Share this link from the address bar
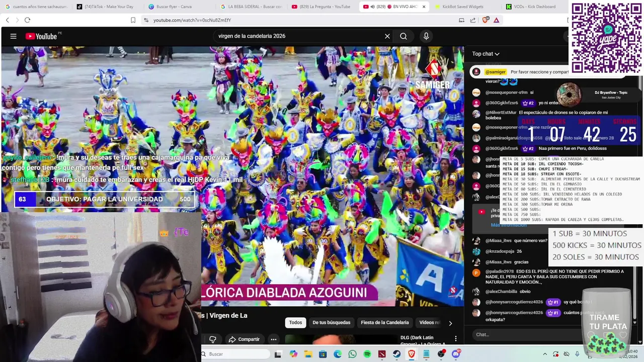Image resolution: width=644 pixels, height=362 pixels. [x=473, y=20]
